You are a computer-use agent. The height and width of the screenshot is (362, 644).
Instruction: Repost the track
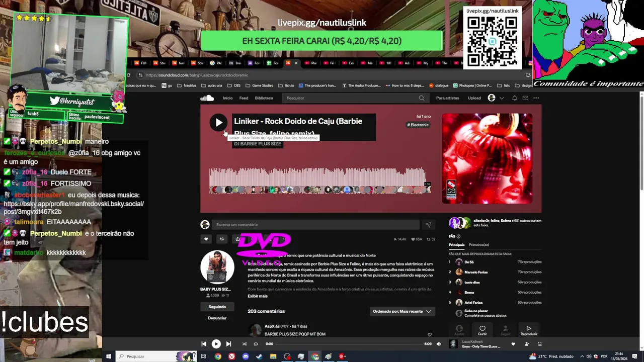(222, 239)
